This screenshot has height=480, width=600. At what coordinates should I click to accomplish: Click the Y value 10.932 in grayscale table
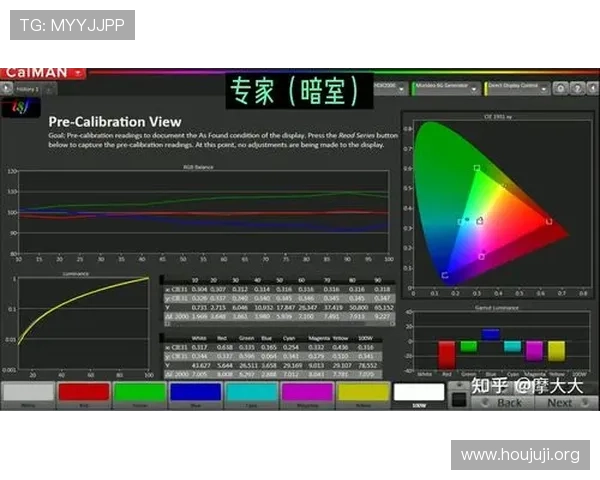263,307
